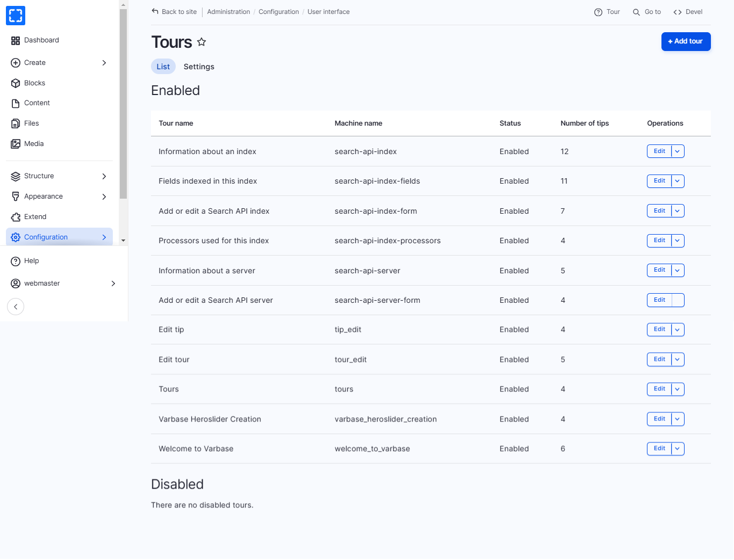Open operations dropdown for tour_edit

tap(678, 360)
